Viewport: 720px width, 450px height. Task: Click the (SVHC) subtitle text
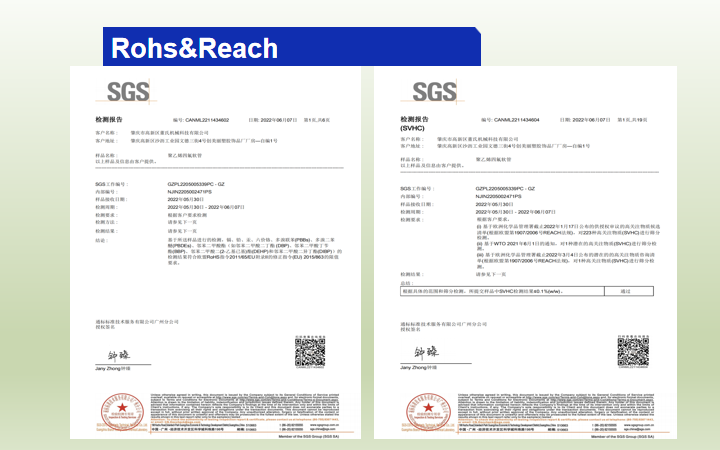(412, 128)
